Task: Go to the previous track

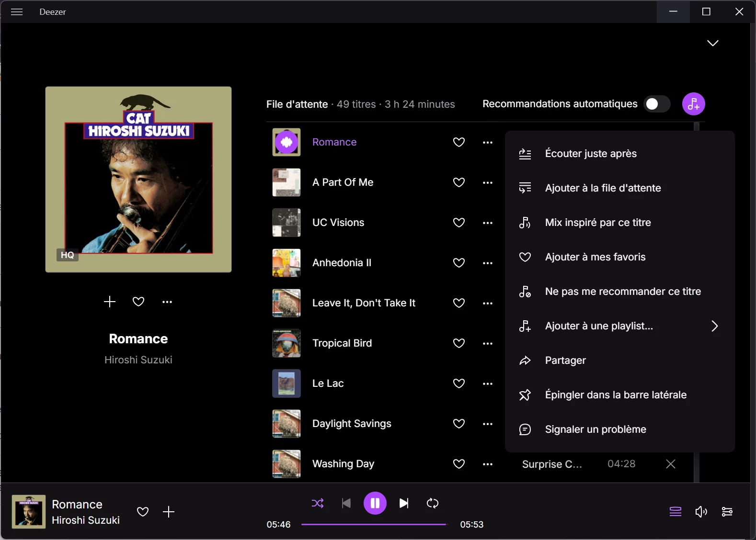Action: click(x=346, y=503)
